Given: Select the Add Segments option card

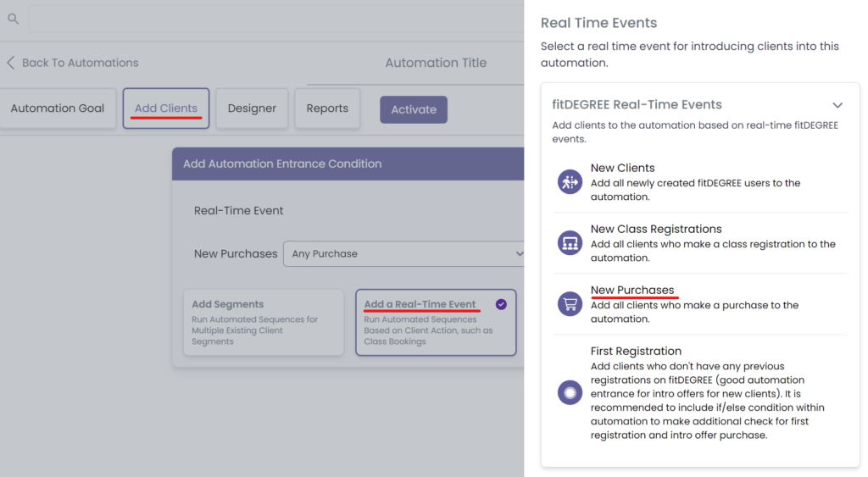Looking at the screenshot, I should pyautogui.click(x=263, y=323).
